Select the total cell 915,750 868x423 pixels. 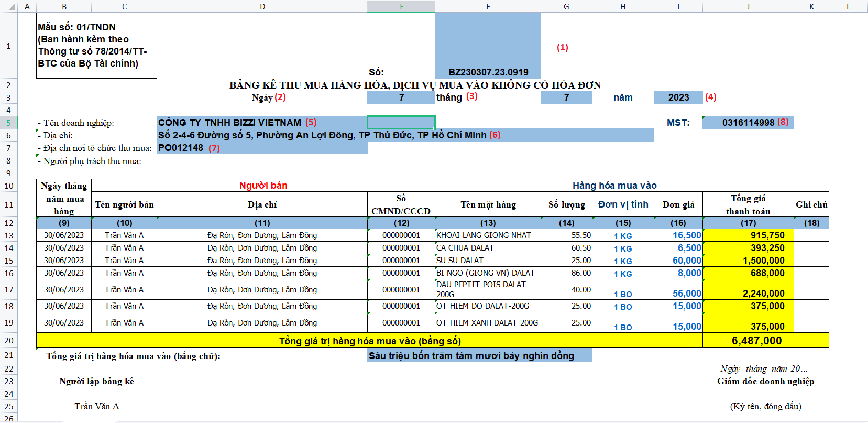pyautogui.click(x=748, y=235)
